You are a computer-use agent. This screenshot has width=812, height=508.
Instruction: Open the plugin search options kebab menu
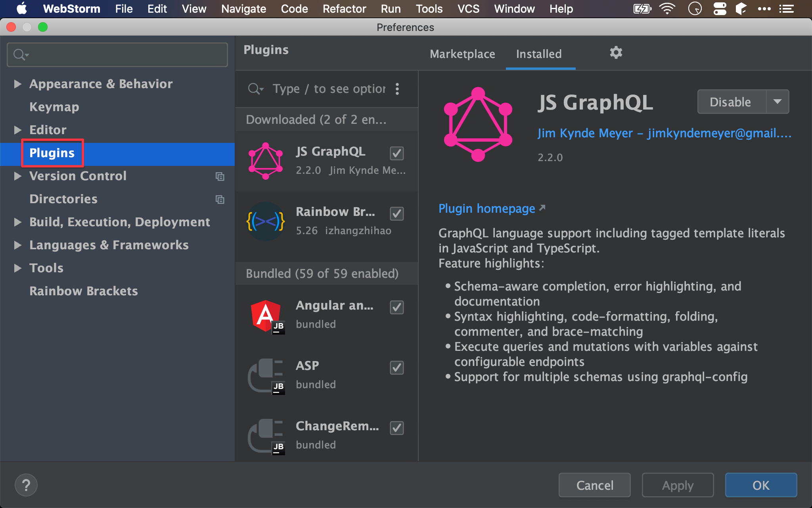(x=397, y=89)
